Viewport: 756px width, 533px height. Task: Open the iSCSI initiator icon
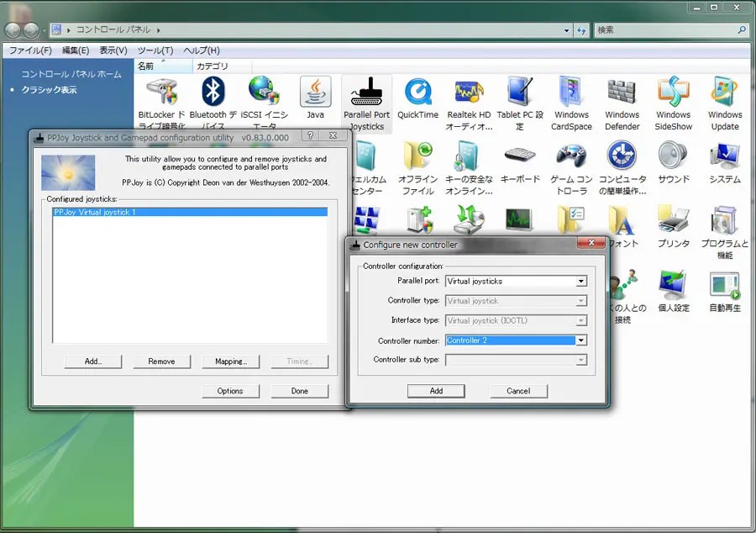265,103
